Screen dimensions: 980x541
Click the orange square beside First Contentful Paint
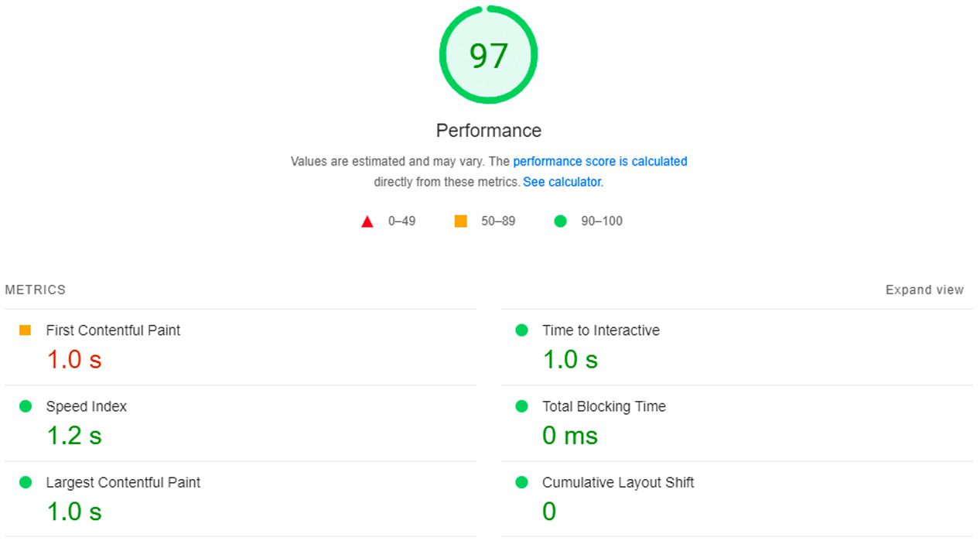tap(25, 330)
